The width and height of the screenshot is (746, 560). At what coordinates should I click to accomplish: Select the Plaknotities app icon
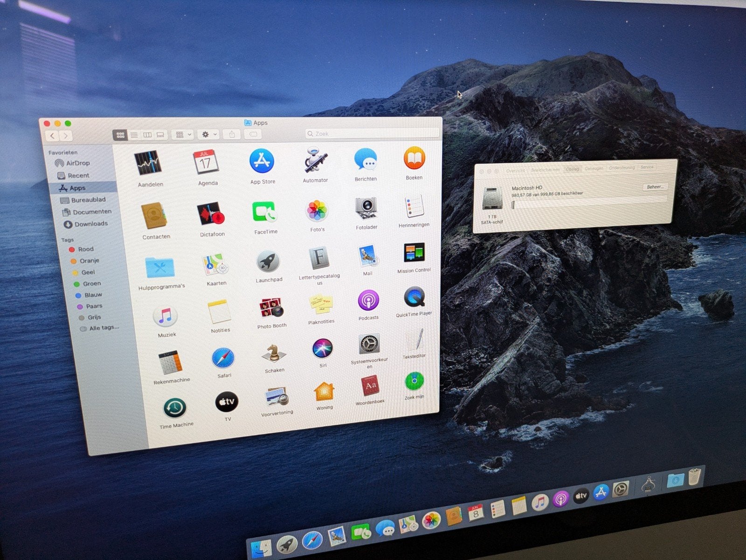[x=321, y=305]
